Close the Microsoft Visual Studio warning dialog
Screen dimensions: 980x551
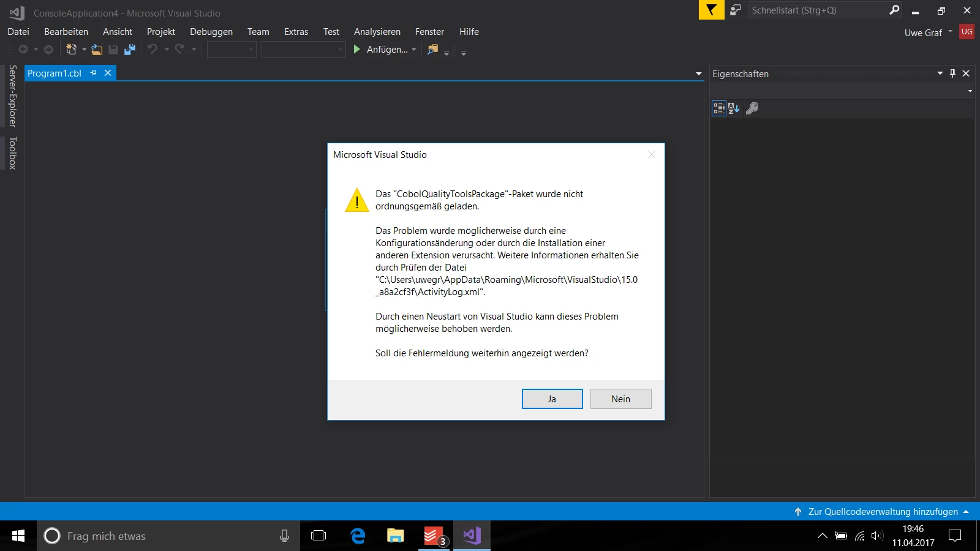tap(652, 155)
